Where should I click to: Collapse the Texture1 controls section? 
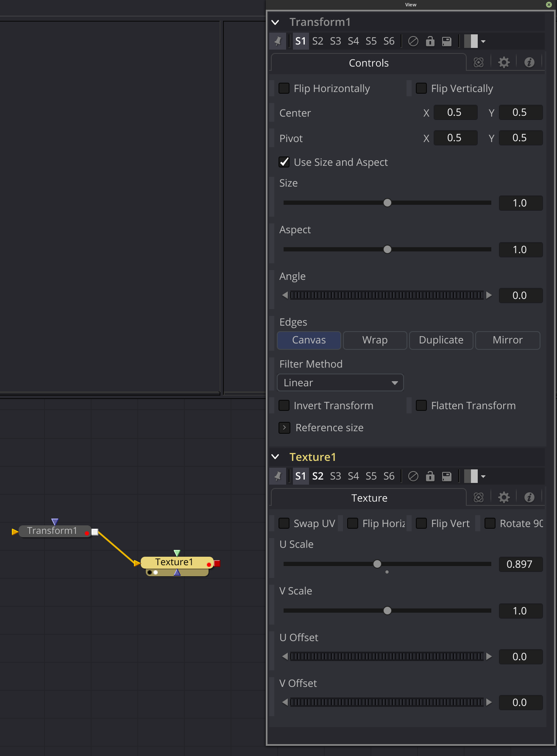click(x=276, y=457)
